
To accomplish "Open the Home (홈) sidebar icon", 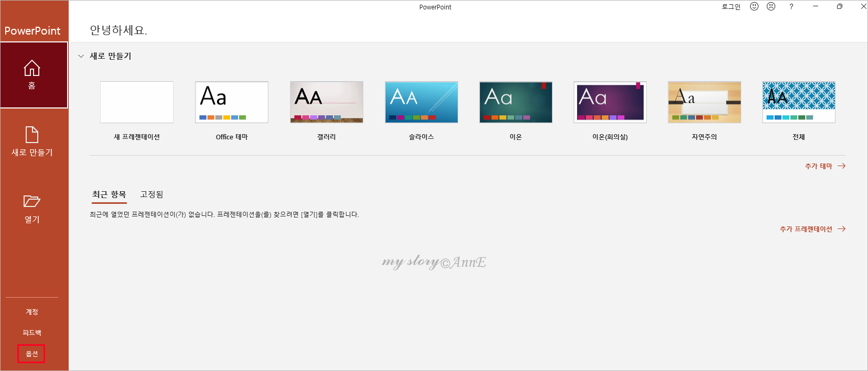I will tap(32, 68).
